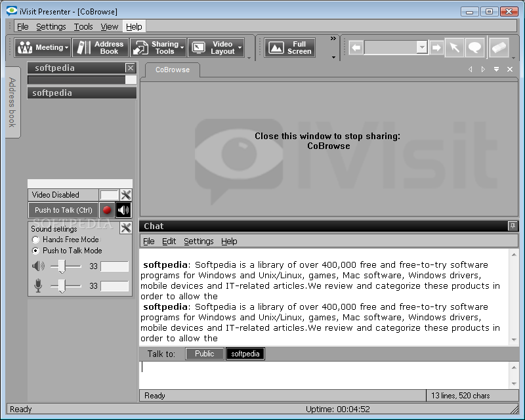Click the iVisit application title icon

pos(11,11)
